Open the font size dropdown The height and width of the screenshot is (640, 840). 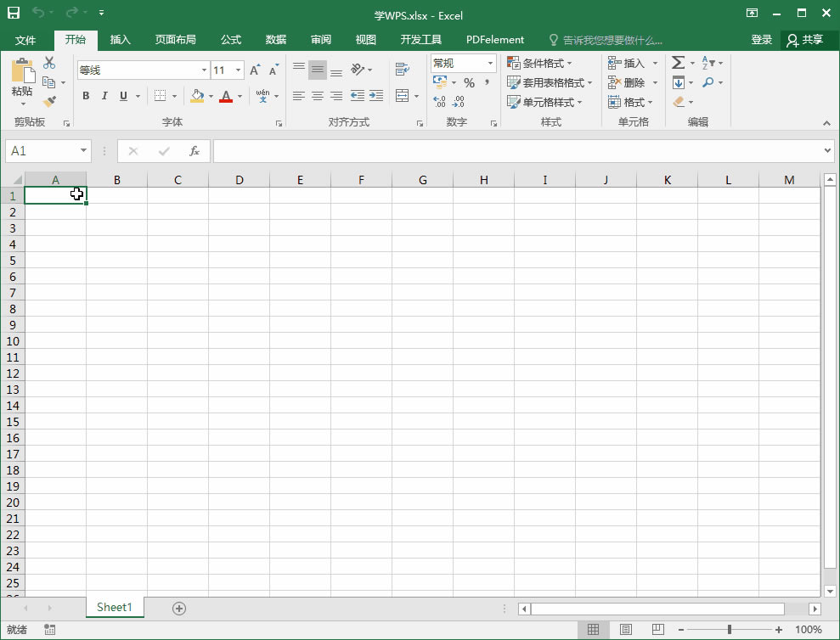[x=239, y=70]
